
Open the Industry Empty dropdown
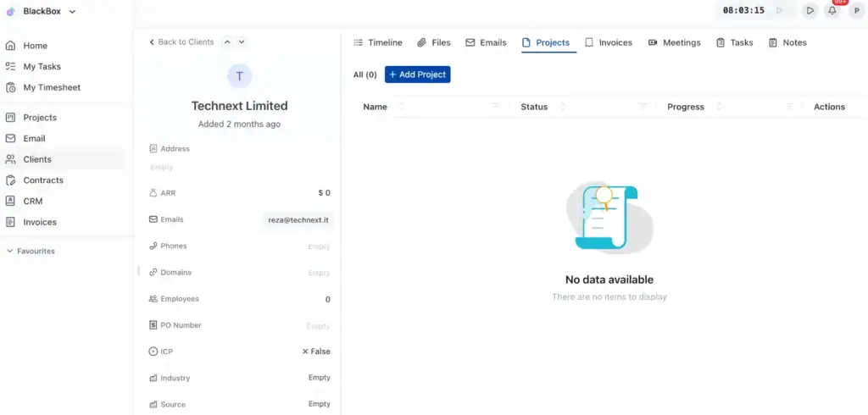click(x=320, y=378)
